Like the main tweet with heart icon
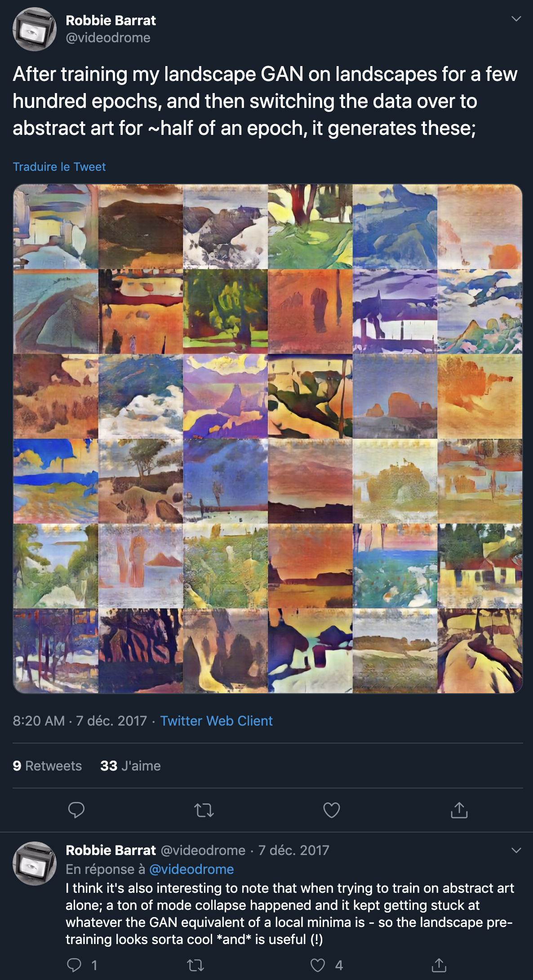The height and width of the screenshot is (980, 533). [332, 810]
